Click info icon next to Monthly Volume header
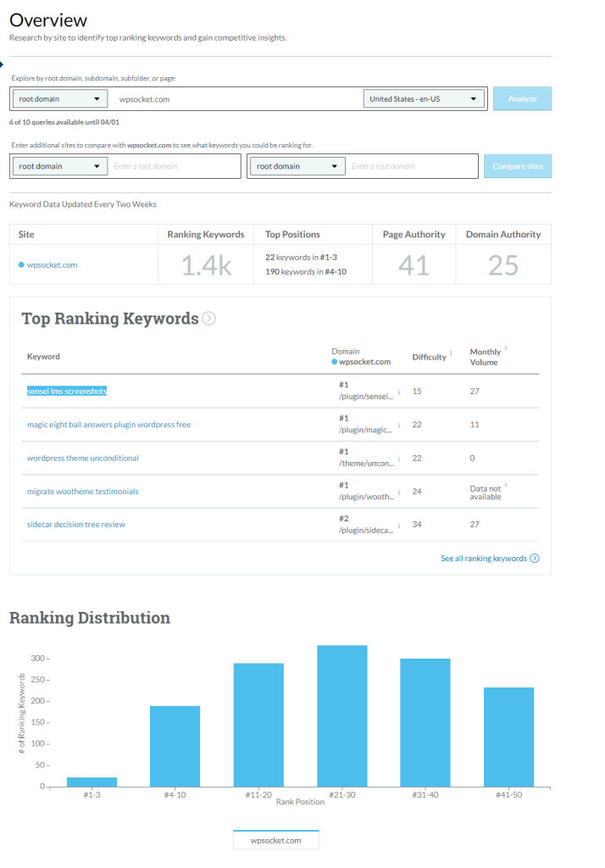This screenshot has height=868, width=605. [506, 348]
